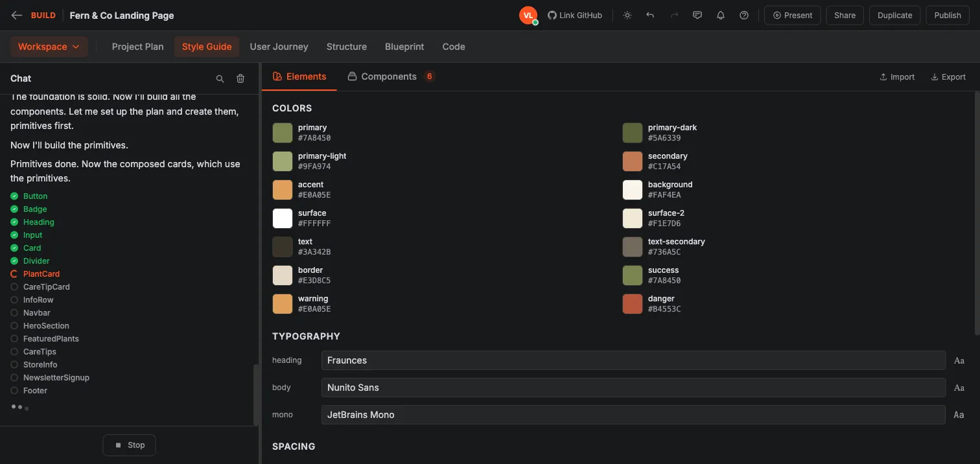Click the in-progress PlantCard task
Viewport: 980px width, 464px height.
coord(41,274)
